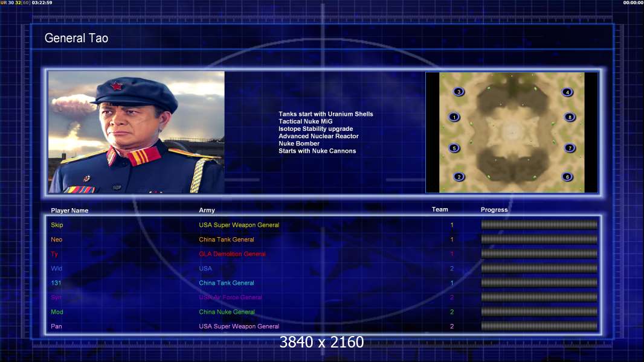Screen dimensions: 644x362
Task: Click USA Air Force General army text
Action: [x=230, y=297]
